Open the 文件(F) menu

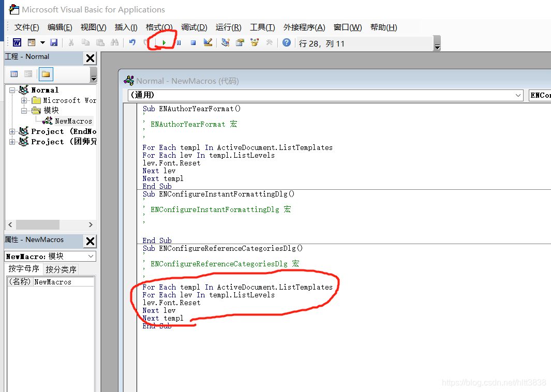pyautogui.click(x=27, y=27)
